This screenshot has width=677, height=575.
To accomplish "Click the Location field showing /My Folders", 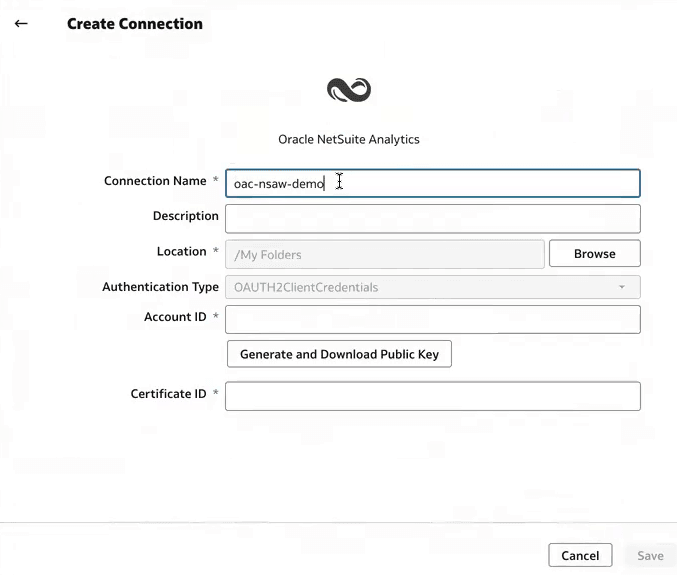I will click(x=385, y=254).
